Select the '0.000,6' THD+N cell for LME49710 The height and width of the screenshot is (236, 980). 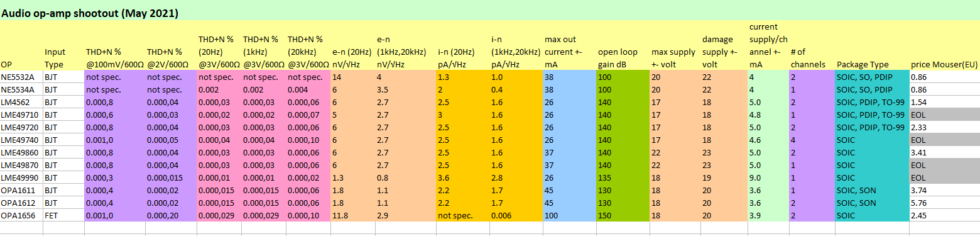pos(114,114)
